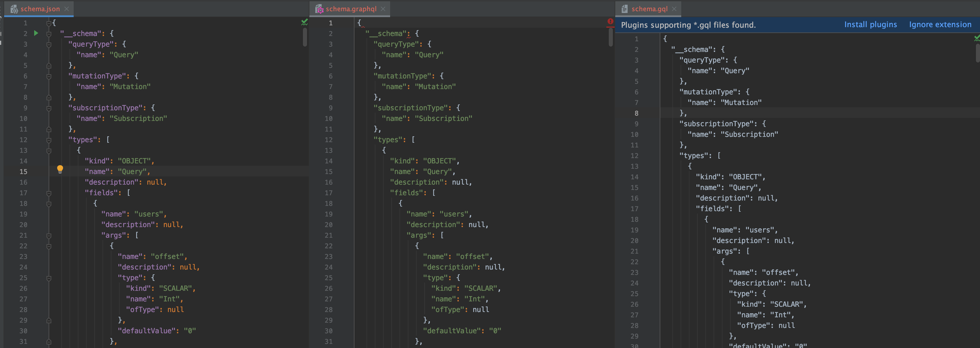Collapse the type object fold on line 25
The height and width of the screenshot is (348, 980).
click(49, 278)
